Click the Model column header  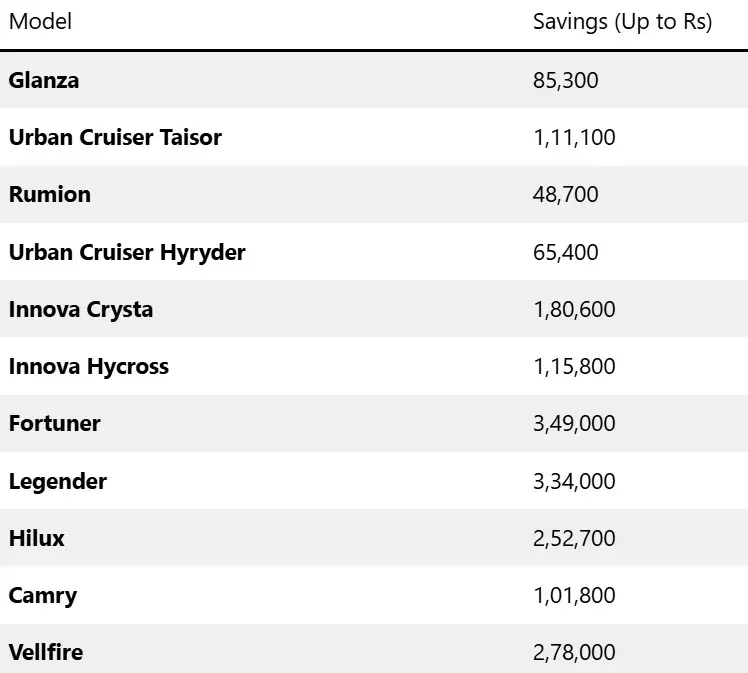tap(41, 21)
